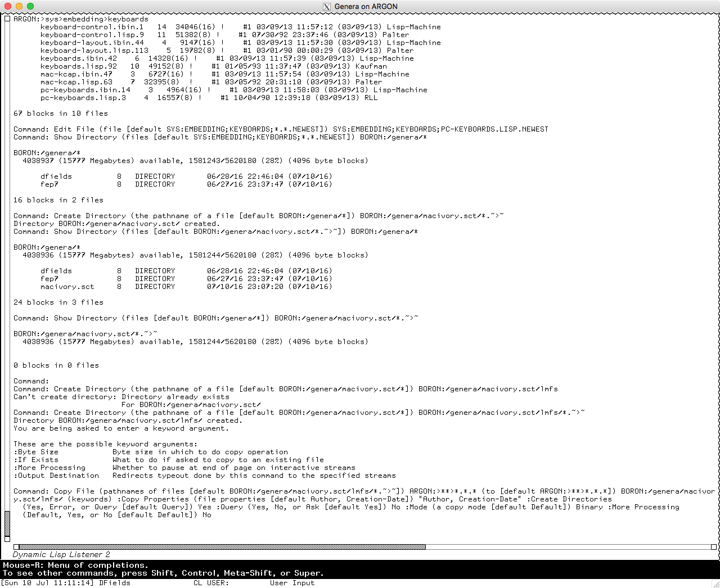Click the macivory.sct directory listing entry
720x588 pixels.
[x=67, y=287]
